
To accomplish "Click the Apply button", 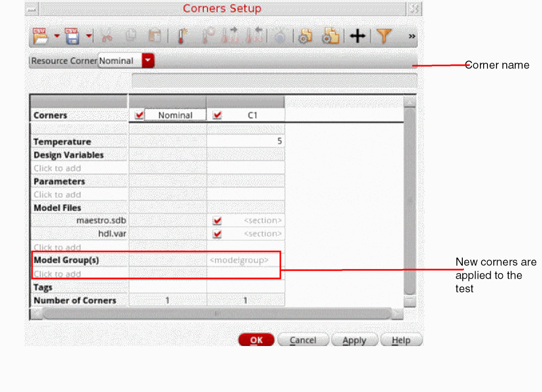I will 354,340.
